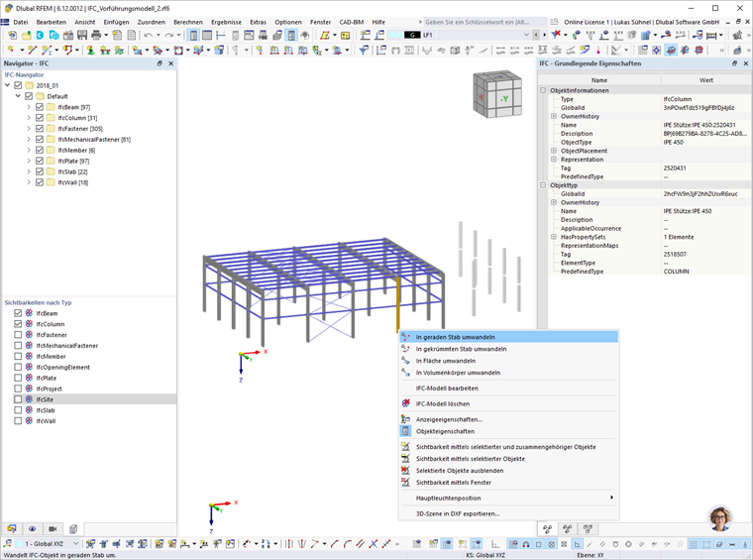Click the Save (floppy disk) icon
This screenshot has width=753, height=560.
(82, 35)
